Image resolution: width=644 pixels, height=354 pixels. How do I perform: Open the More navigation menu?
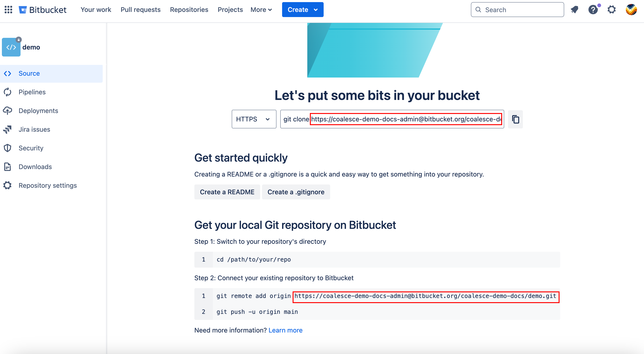[x=261, y=10]
